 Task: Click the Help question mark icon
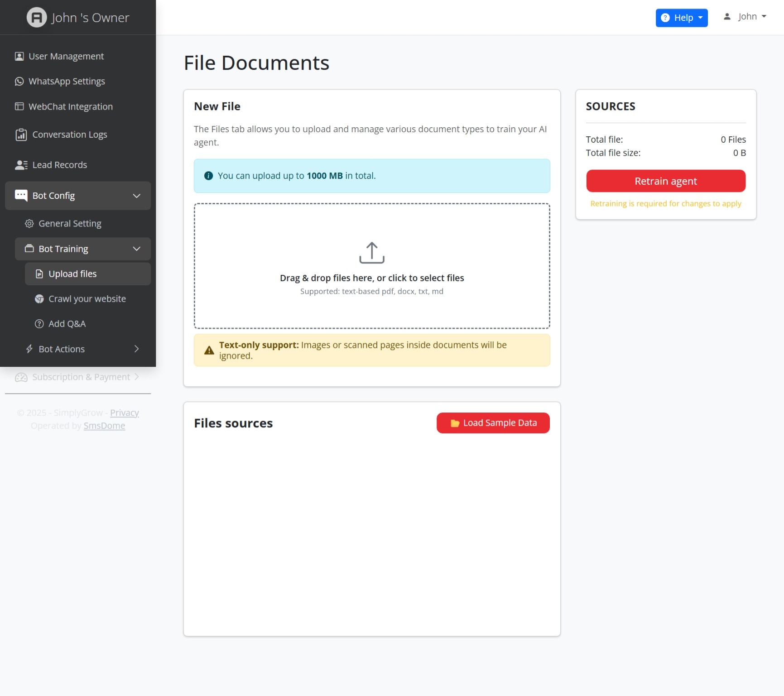pyautogui.click(x=665, y=18)
